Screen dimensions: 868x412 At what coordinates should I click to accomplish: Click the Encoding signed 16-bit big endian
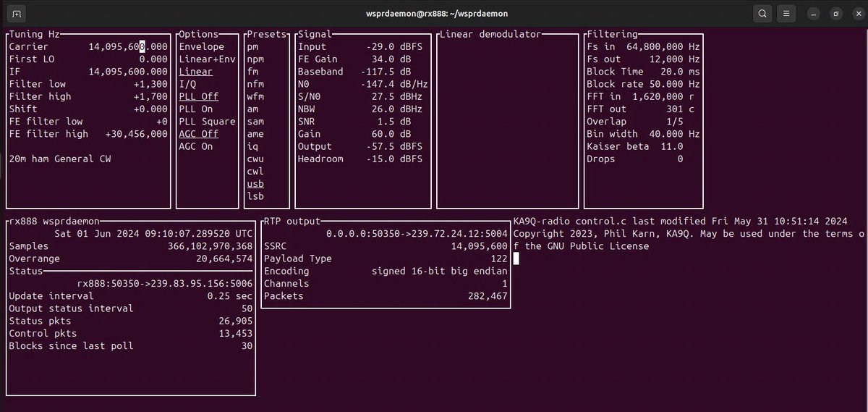440,271
